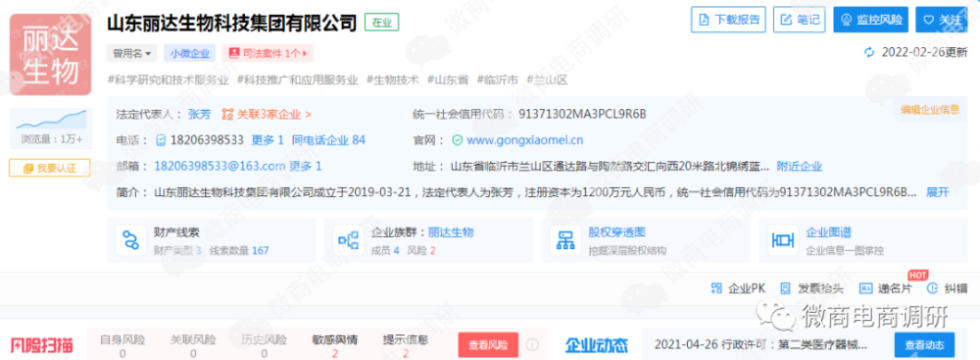Click the 股权穿透图 equity chart icon
The height and width of the screenshot is (360, 980).
(x=565, y=239)
